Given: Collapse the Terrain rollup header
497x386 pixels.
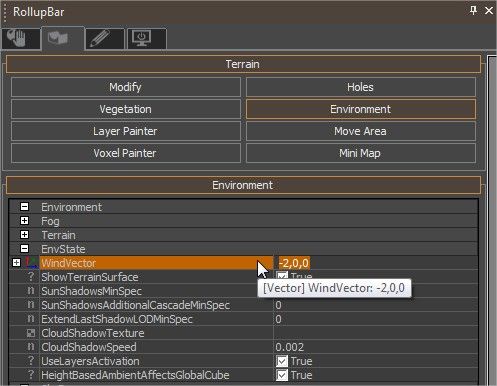Looking at the screenshot, I should click(x=243, y=64).
